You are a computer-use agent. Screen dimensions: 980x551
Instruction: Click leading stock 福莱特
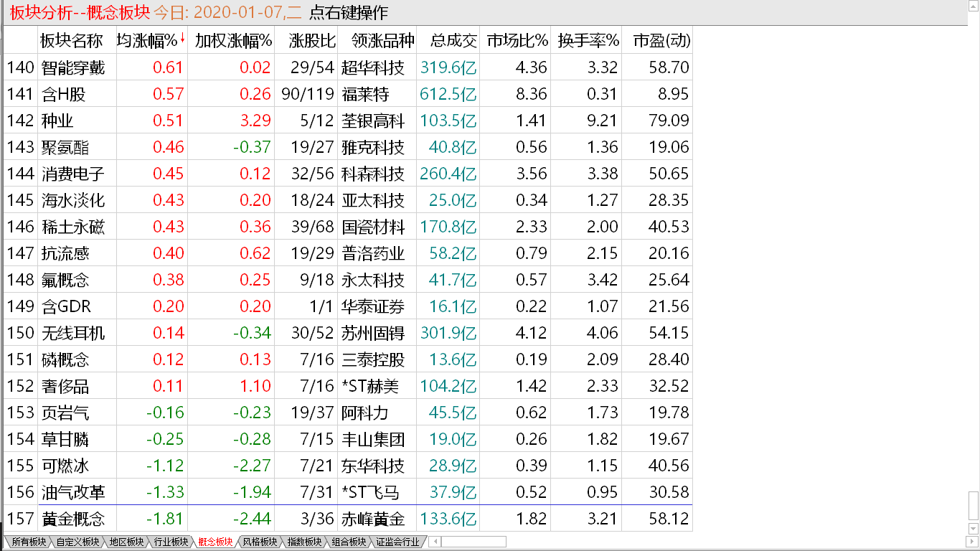365,94
